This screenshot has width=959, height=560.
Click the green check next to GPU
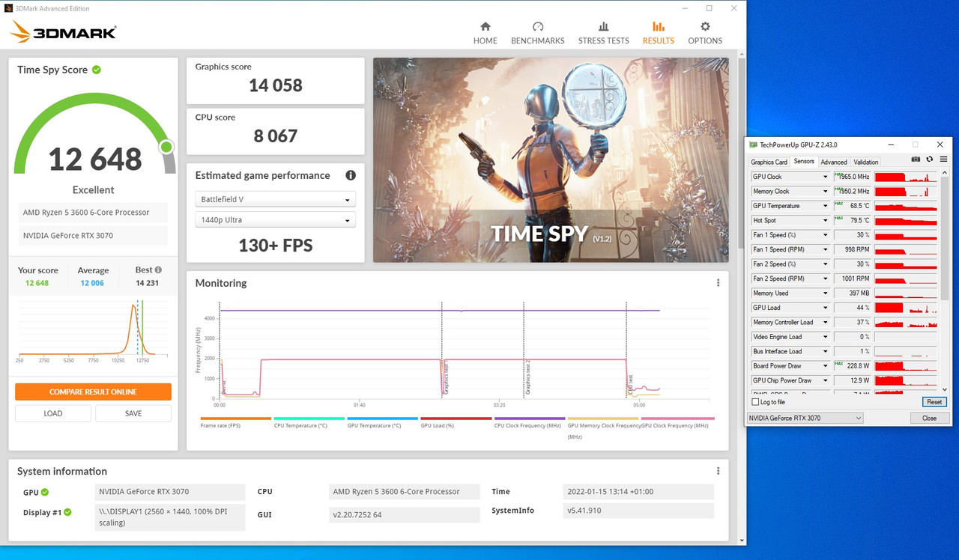point(45,492)
